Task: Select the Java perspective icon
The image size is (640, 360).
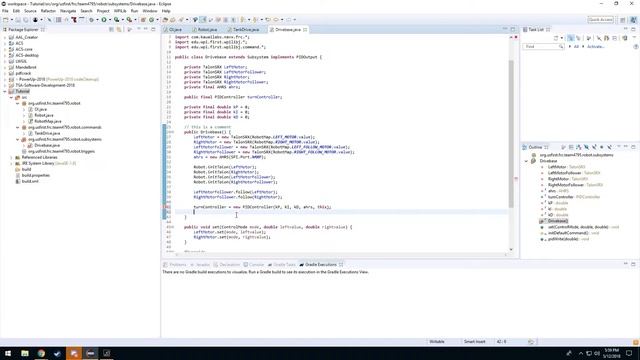Action: tap(633, 20)
